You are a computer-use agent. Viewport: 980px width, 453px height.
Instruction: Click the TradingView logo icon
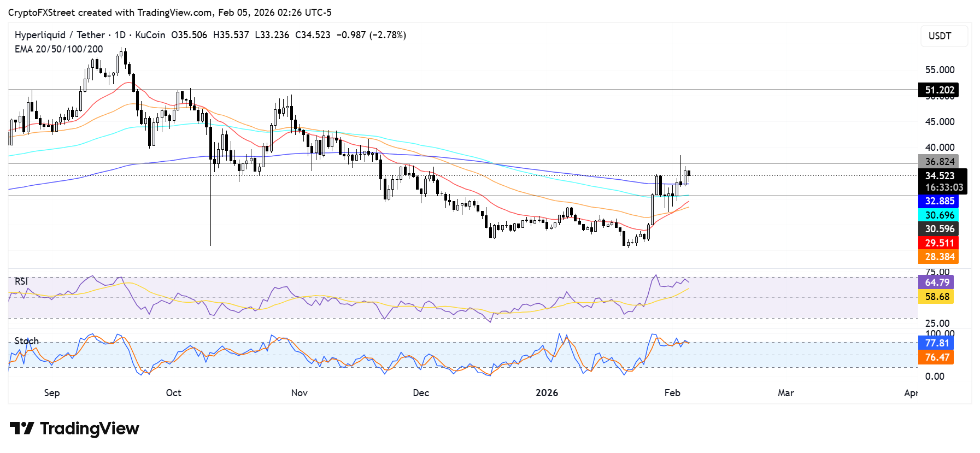(22, 428)
